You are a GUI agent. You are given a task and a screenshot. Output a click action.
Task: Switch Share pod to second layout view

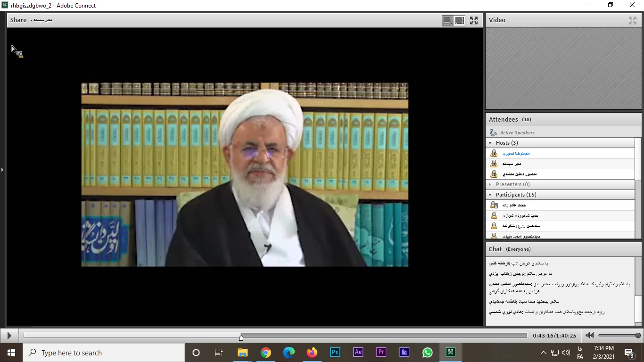460,20
